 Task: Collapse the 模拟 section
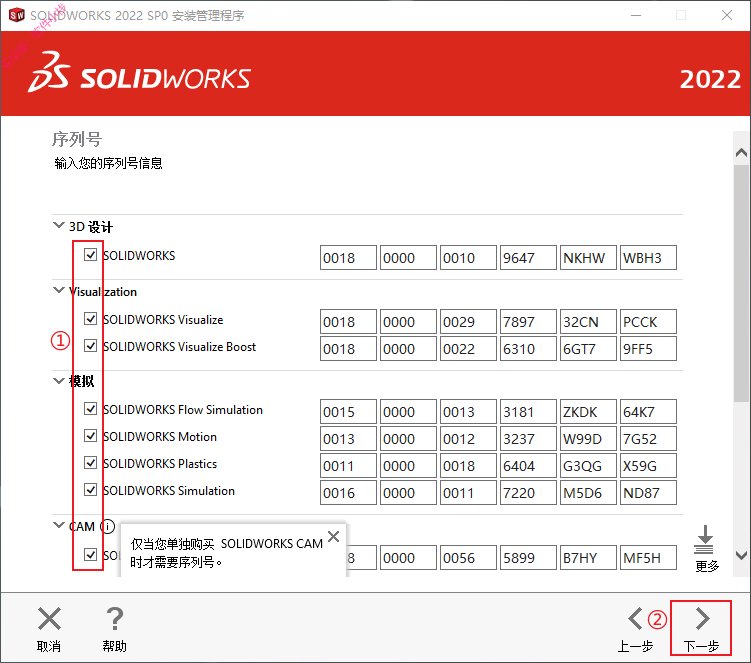click(58, 381)
